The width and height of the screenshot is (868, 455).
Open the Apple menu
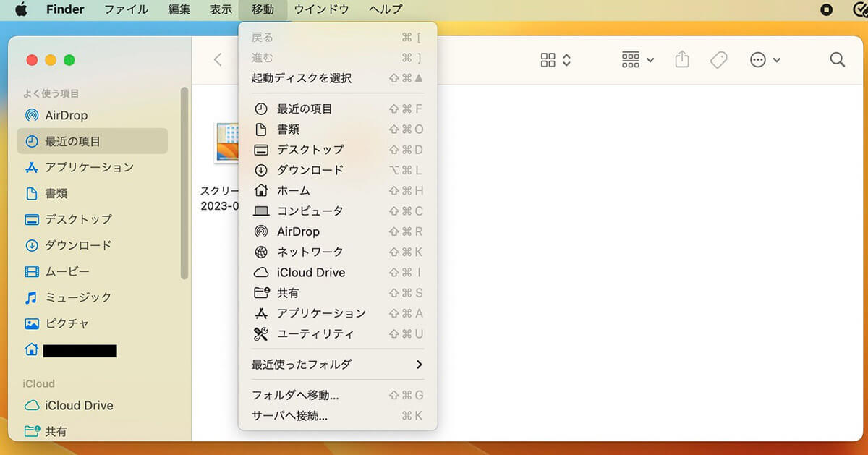tap(21, 9)
